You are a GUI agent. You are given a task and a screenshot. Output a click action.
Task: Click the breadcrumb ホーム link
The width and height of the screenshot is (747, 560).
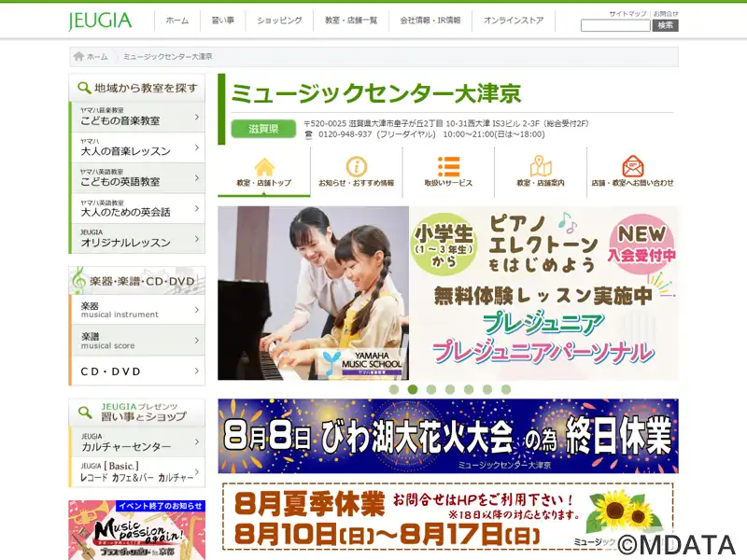[x=97, y=57]
